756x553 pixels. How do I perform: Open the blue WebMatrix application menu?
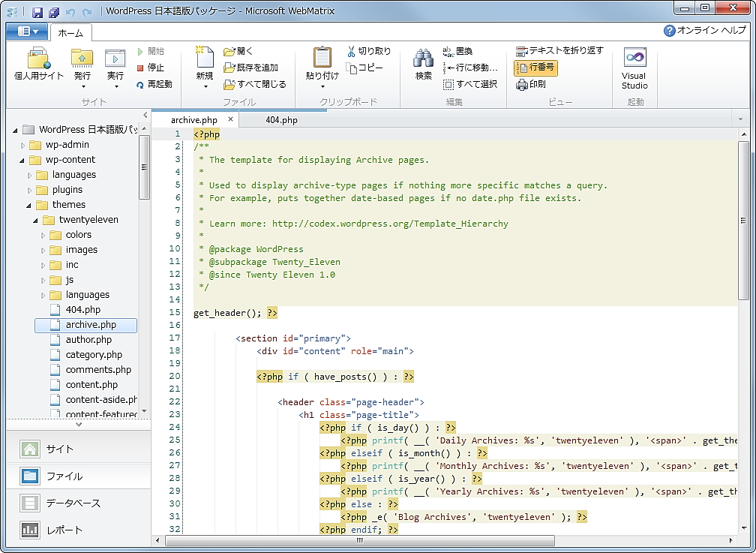(25, 32)
